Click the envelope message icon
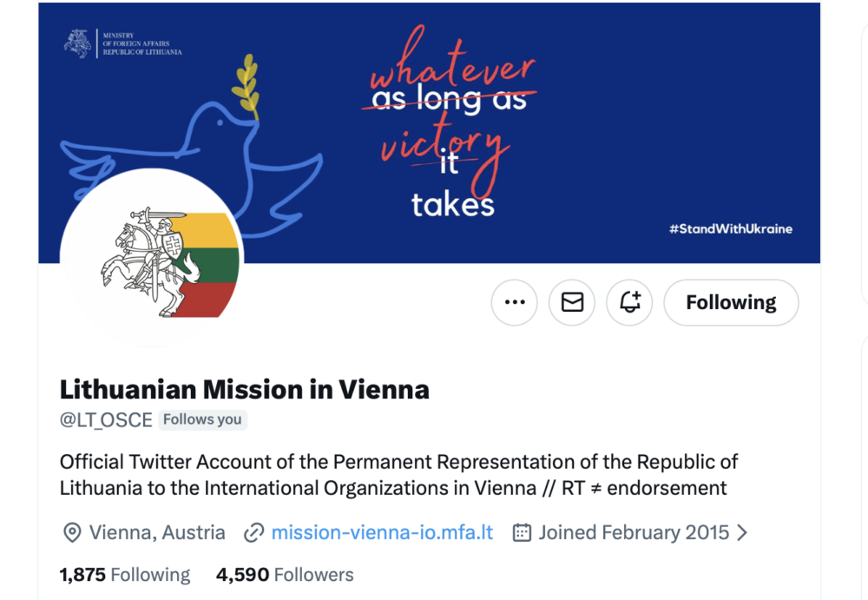 (572, 302)
